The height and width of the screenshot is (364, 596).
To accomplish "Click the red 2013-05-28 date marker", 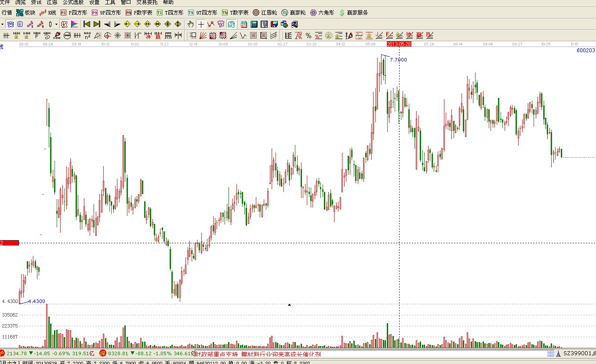I will coord(399,44).
